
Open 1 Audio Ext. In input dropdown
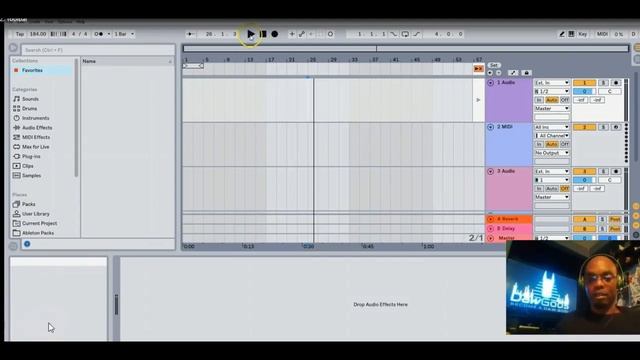552,83
